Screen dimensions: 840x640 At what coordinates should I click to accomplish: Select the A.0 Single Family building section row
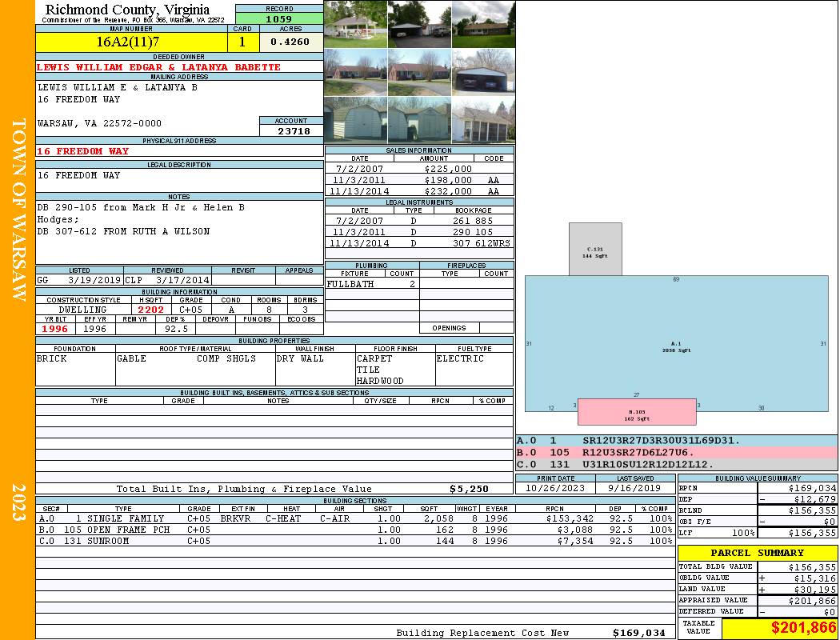(x=354, y=518)
